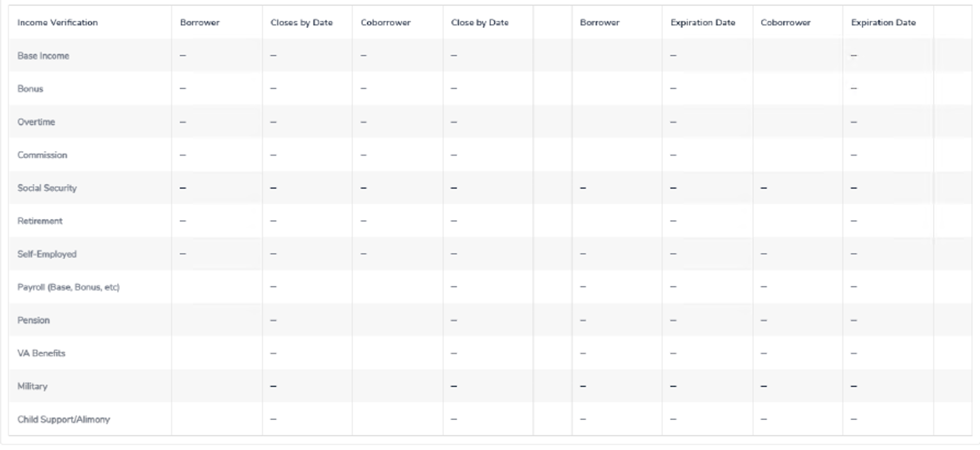Viewport: 980px width, 450px height.
Task: Click Bonus row's first Coborrower cell
Action: 397,88
